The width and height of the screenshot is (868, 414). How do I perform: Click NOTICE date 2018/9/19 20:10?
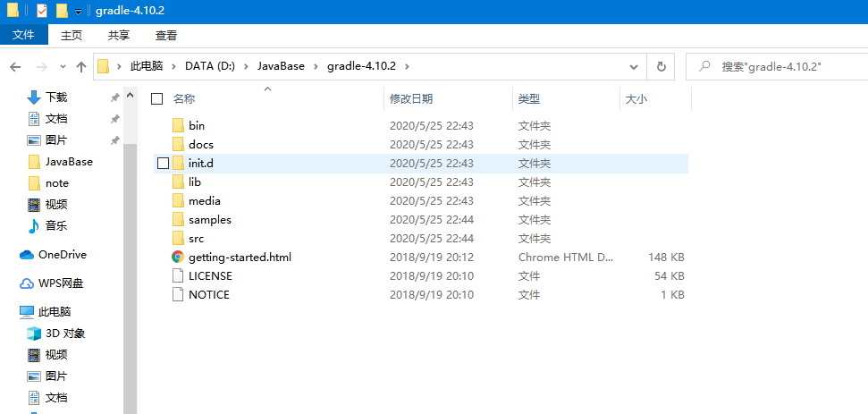click(432, 294)
